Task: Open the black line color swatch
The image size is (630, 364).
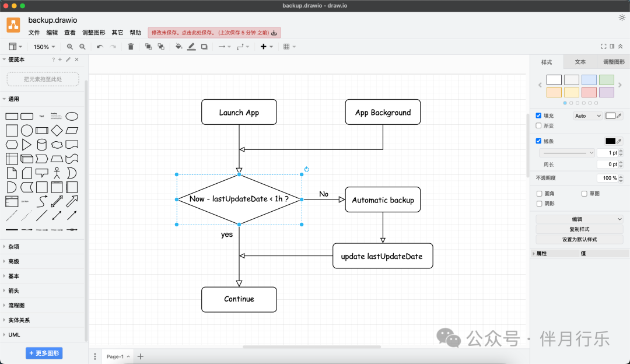Action: [x=610, y=141]
